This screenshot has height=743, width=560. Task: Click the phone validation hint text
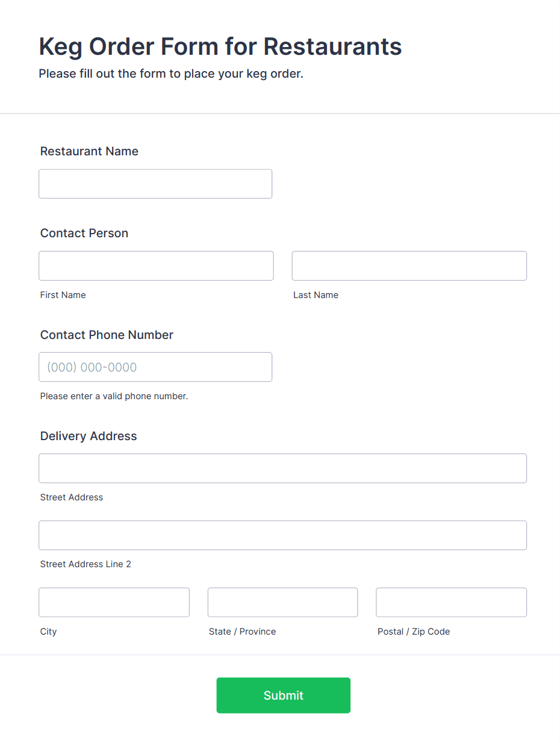(x=114, y=396)
